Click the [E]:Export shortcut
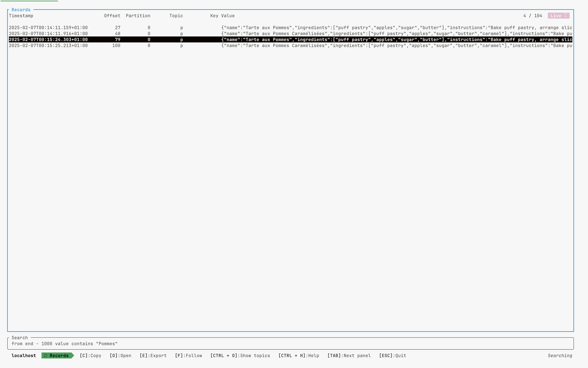Image resolution: width=588 pixels, height=368 pixels. tap(153, 356)
